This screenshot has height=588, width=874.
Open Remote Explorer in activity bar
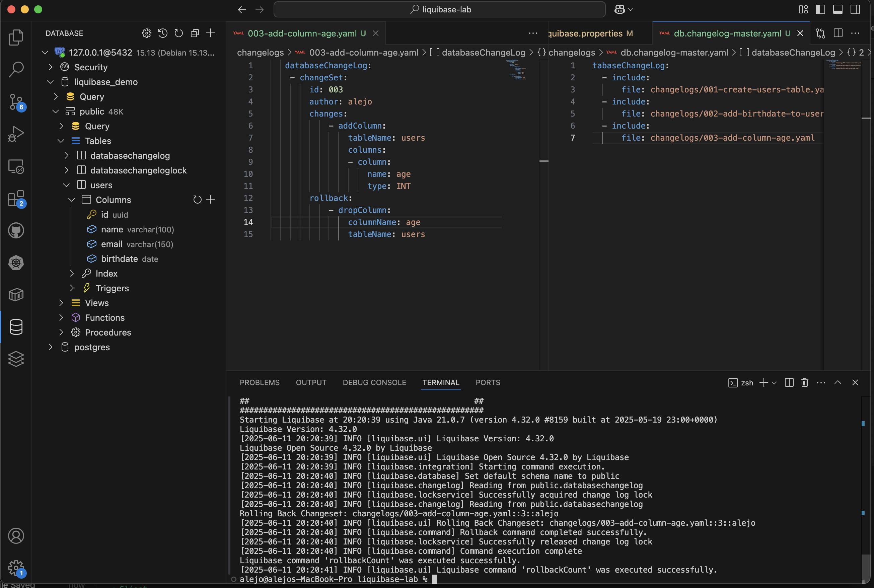click(x=16, y=166)
